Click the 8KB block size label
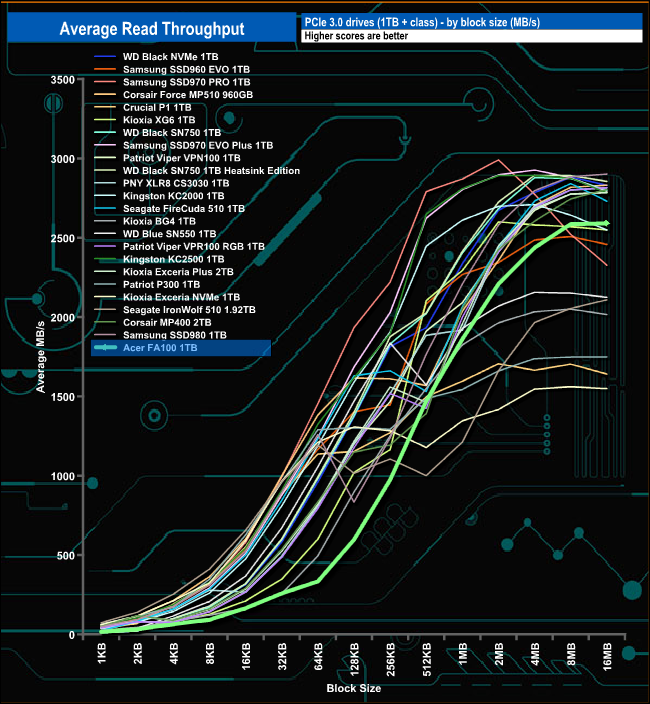Screen dimensions: 650x704 click(210, 653)
